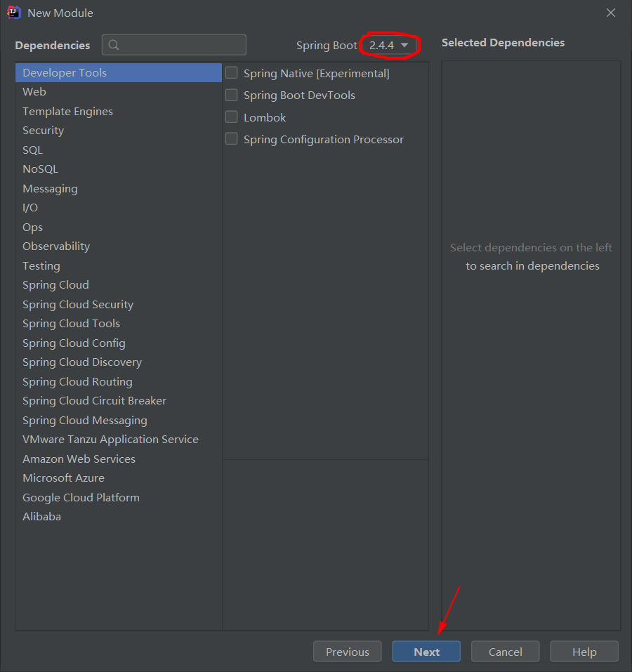The height and width of the screenshot is (672, 632).
Task: Select the NoSQL category
Action: pyautogui.click(x=40, y=169)
